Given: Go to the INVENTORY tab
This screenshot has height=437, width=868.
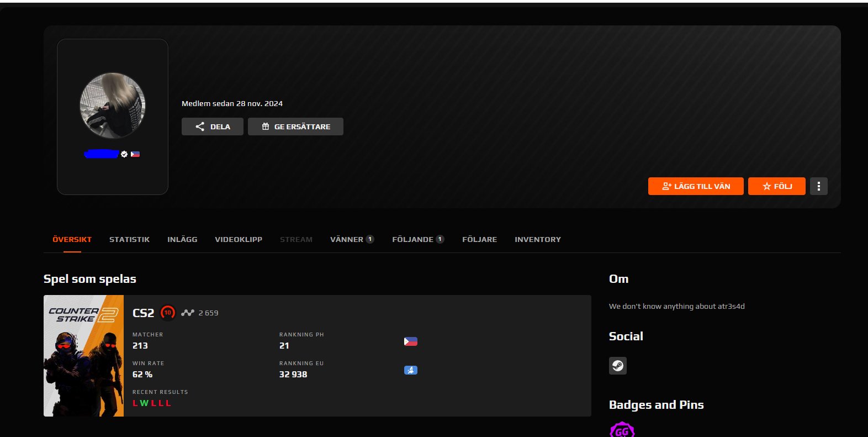Looking at the screenshot, I should click(538, 239).
